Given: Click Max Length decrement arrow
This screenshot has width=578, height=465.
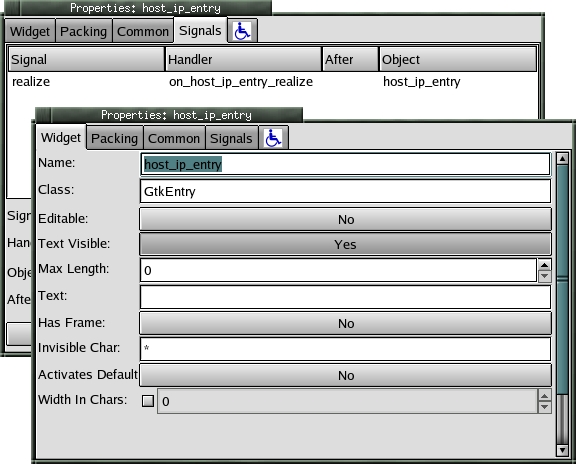Looking at the screenshot, I should pyautogui.click(x=544, y=276).
